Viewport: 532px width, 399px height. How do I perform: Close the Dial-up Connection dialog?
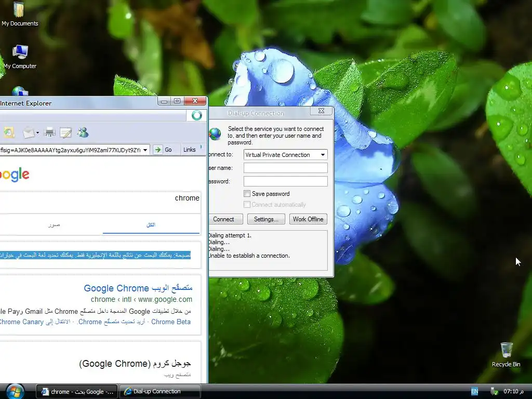tap(321, 111)
